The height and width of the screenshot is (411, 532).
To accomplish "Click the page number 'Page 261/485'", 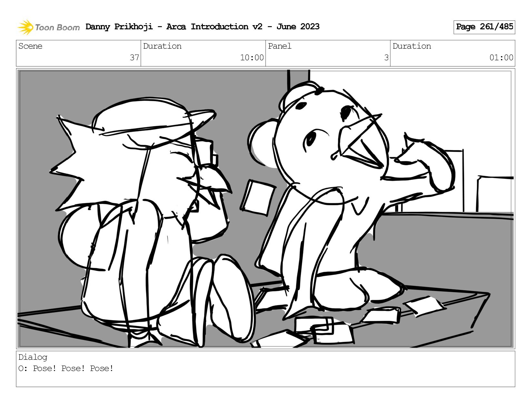I will [484, 27].
